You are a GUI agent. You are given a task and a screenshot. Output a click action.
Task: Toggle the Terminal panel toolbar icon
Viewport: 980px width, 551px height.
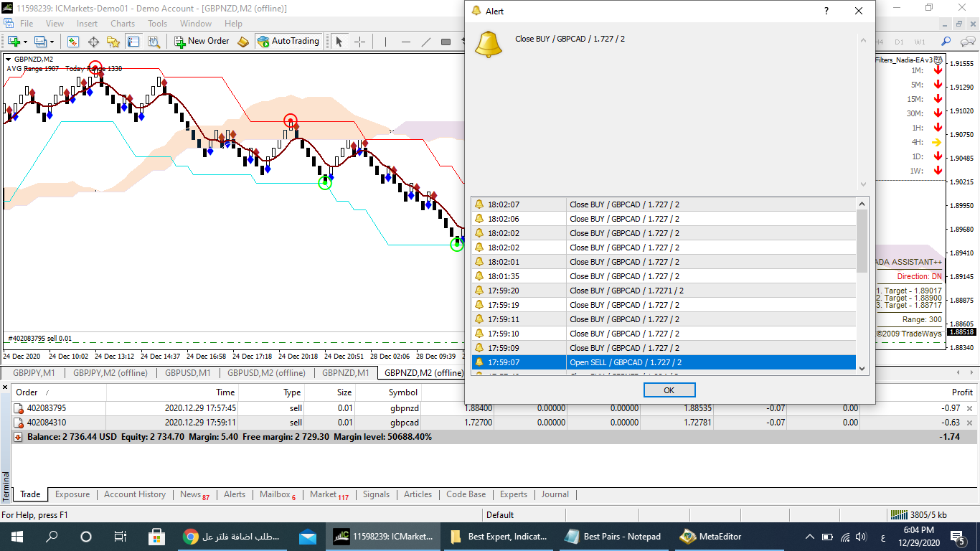point(134,42)
